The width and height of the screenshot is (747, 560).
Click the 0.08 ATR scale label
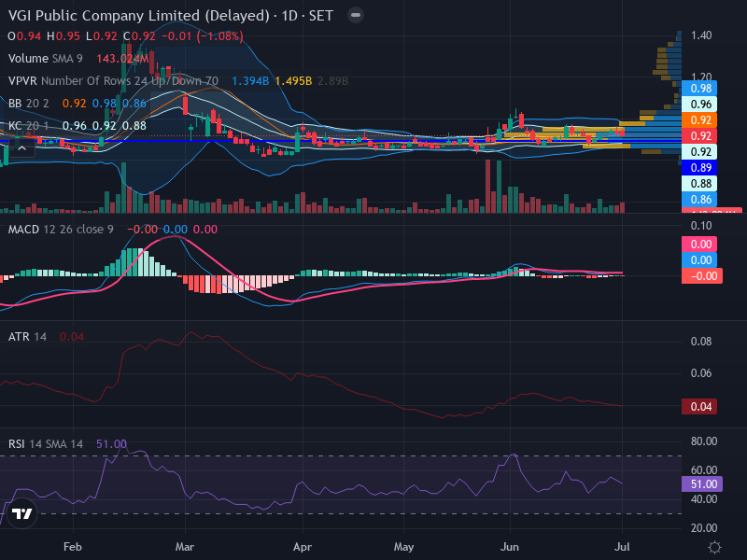701,342
